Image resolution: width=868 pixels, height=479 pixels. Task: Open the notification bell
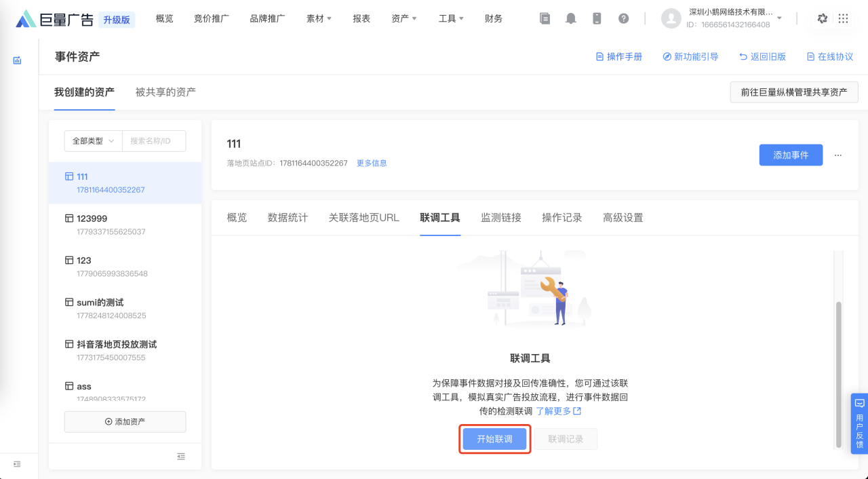click(x=571, y=18)
